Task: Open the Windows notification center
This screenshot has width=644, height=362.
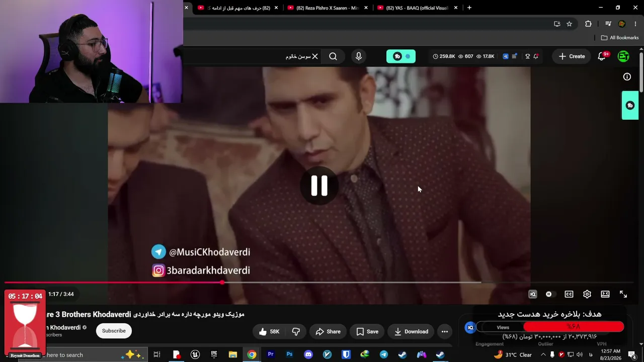Action: (x=632, y=355)
